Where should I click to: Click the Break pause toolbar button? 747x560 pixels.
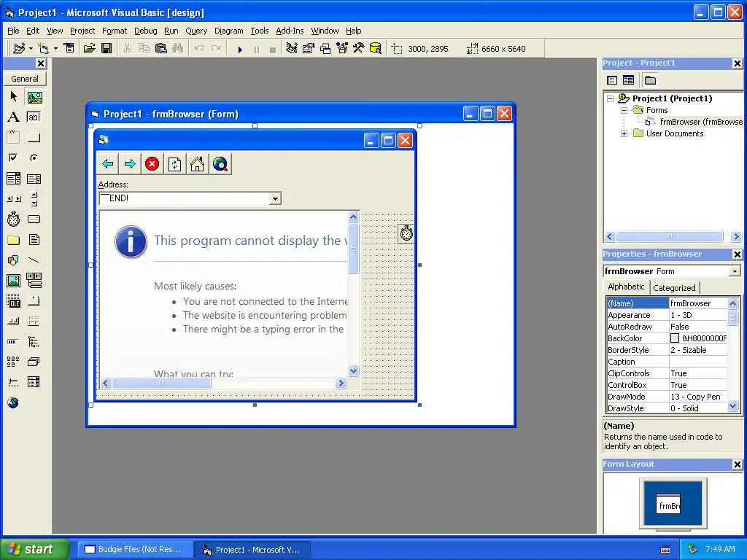(x=257, y=49)
